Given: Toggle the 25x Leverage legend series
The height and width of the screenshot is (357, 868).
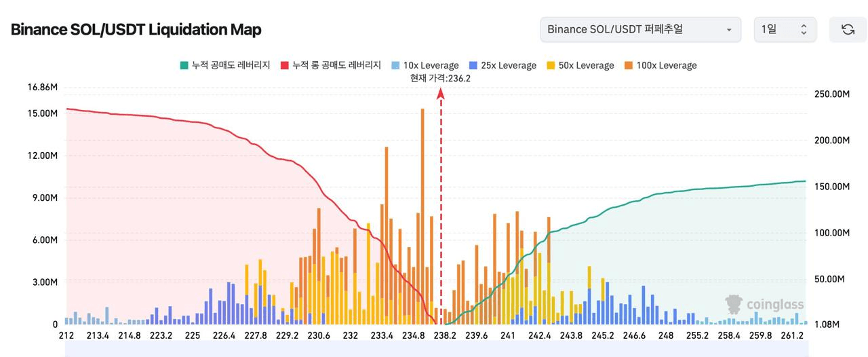Looking at the screenshot, I should 502,65.
